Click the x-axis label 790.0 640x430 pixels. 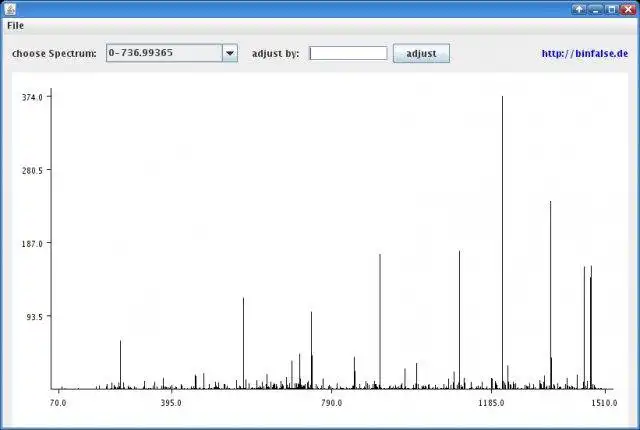point(331,403)
